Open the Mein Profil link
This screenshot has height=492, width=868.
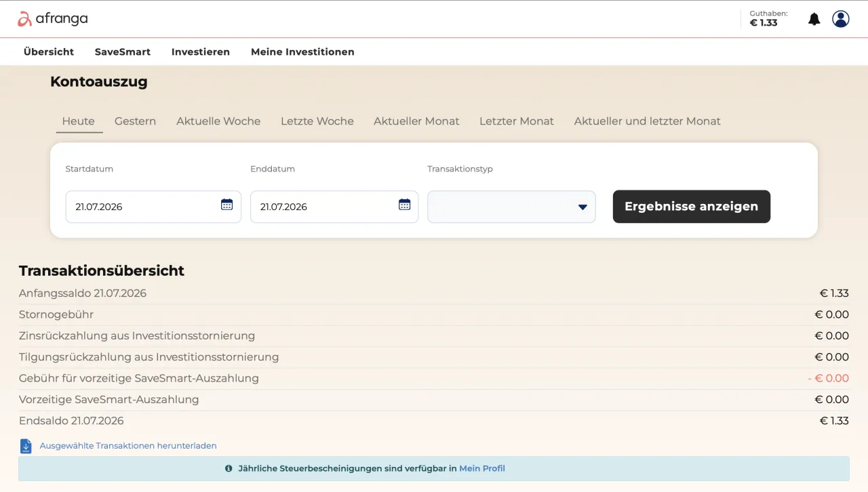482,468
